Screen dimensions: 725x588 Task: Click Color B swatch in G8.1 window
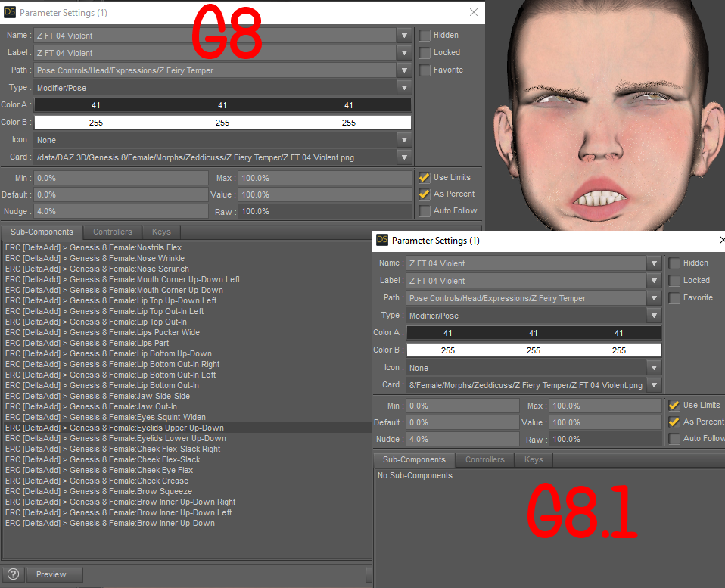534,350
